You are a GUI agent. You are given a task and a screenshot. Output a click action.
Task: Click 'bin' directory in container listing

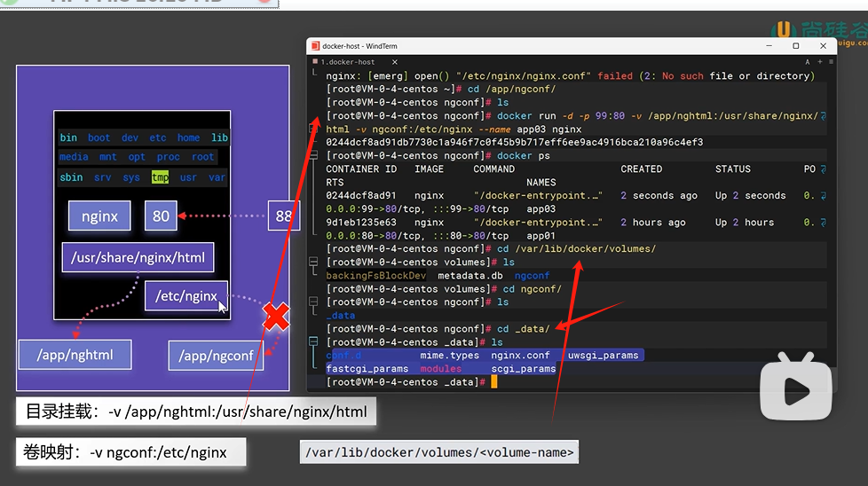click(x=68, y=137)
